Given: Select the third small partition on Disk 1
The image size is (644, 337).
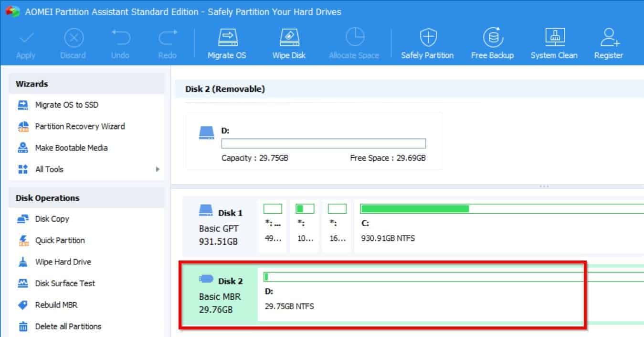Looking at the screenshot, I should (337, 226).
